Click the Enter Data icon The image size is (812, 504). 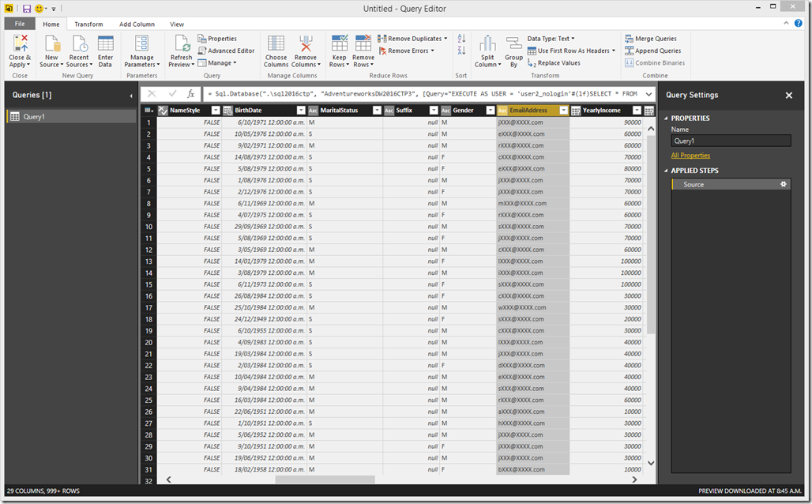tap(105, 44)
